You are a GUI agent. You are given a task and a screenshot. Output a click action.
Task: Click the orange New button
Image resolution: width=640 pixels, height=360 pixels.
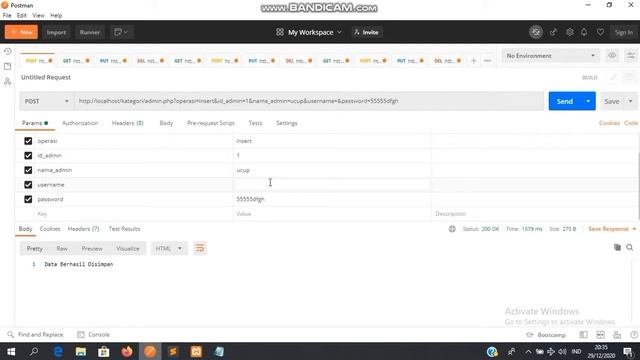[21, 32]
